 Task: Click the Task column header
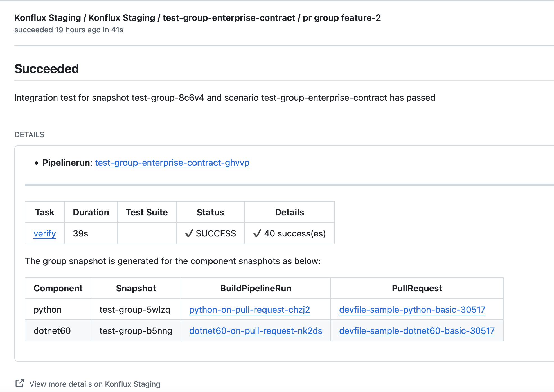tap(45, 212)
